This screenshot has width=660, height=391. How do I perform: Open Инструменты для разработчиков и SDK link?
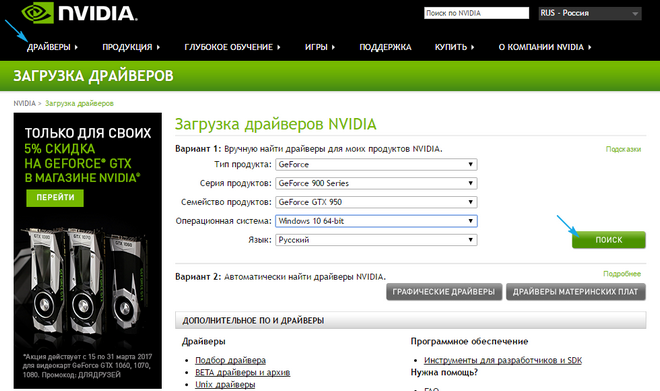tap(503, 360)
